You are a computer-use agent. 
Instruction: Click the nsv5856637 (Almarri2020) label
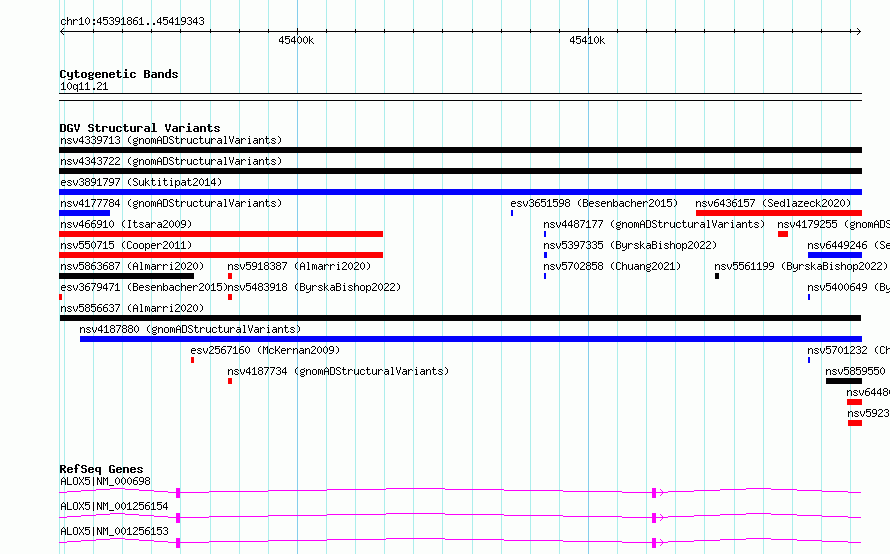132,308
